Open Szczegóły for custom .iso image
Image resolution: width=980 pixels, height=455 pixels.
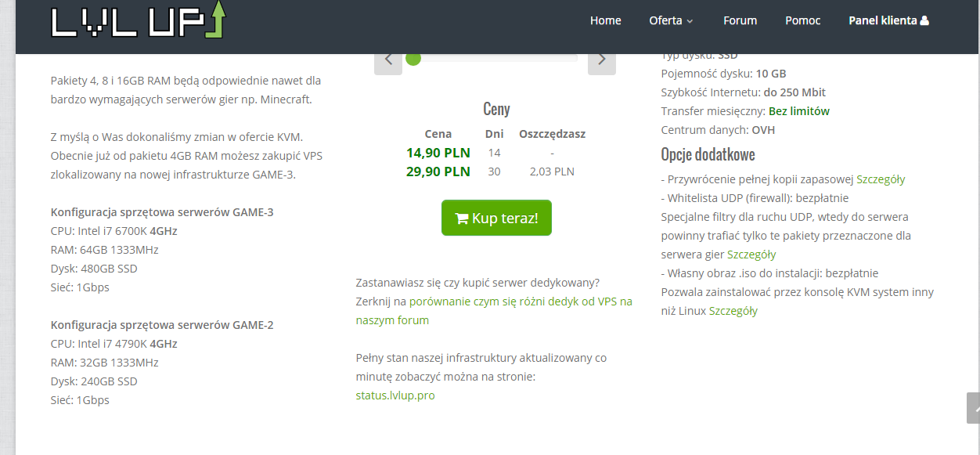(733, 311)
